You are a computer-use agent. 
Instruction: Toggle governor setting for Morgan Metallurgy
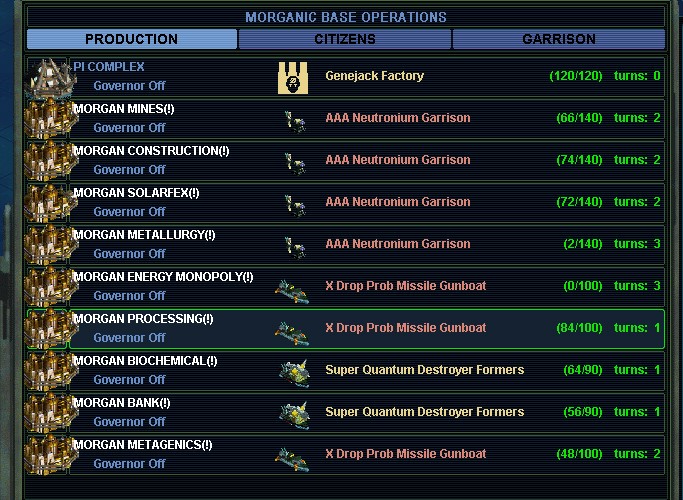click(129, 254)
